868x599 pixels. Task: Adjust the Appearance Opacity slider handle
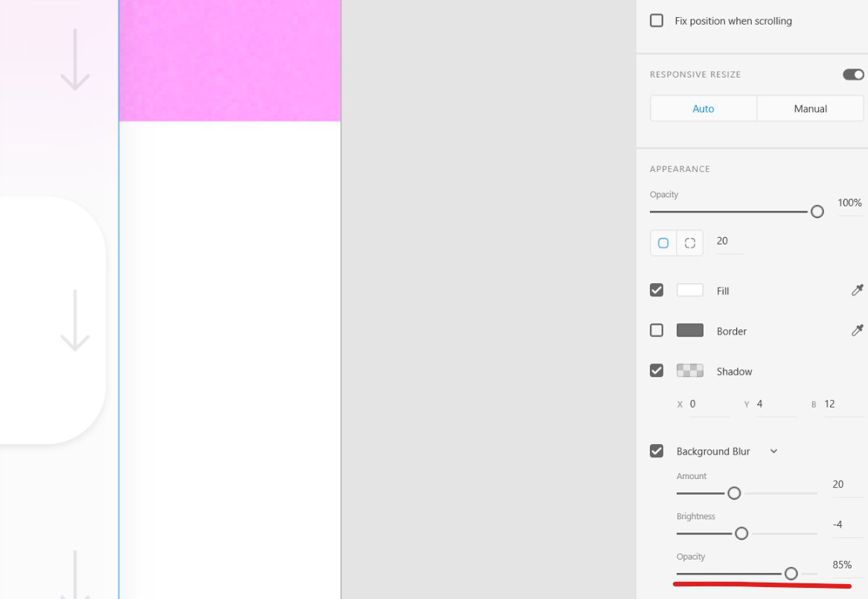[x=817, y=212]
